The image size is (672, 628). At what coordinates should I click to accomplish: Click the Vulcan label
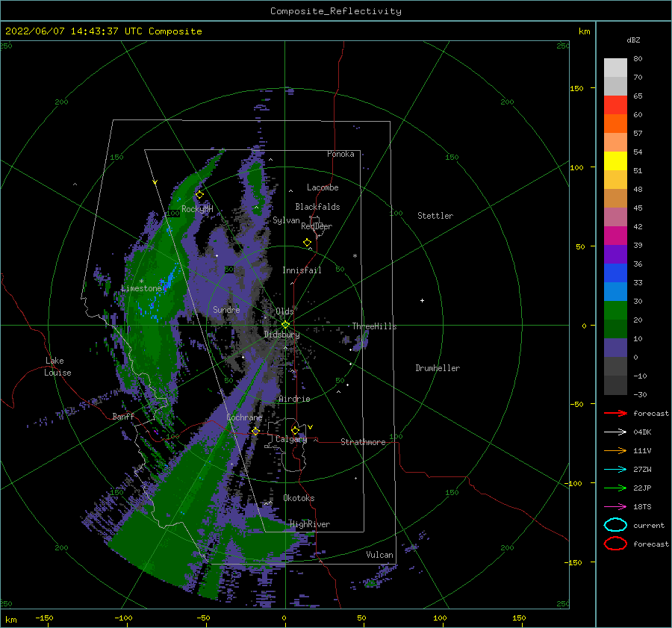click(x=379, y=555)
